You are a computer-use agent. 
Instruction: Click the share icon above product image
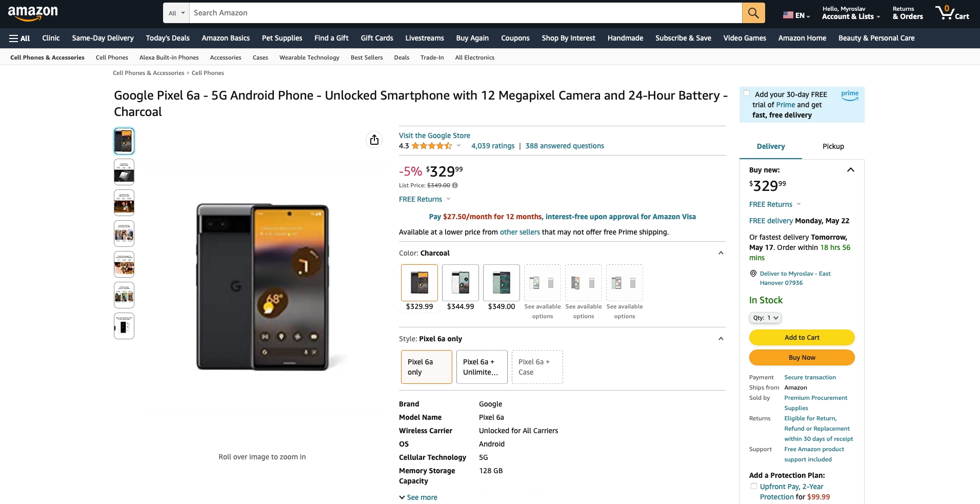point(374,140)
